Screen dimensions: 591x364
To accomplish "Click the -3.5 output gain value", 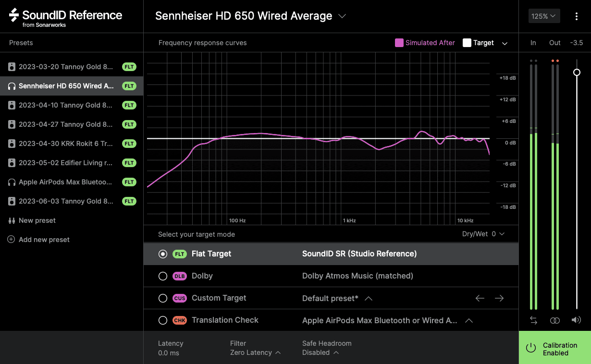I will pyautogui.click(x=576, y=43).
